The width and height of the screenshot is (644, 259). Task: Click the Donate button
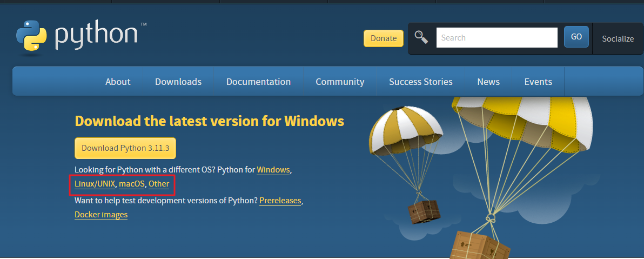384,38
